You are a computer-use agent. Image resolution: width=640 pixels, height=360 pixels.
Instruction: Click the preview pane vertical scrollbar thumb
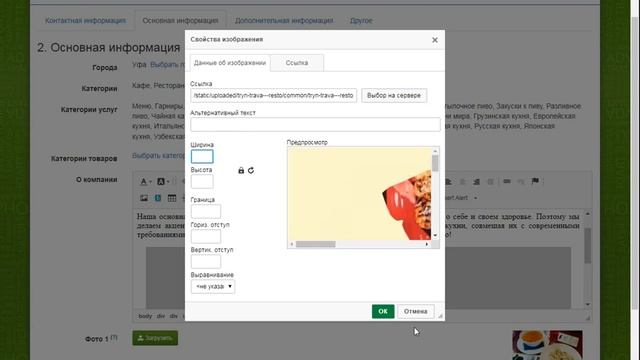[x=435, y=163]
